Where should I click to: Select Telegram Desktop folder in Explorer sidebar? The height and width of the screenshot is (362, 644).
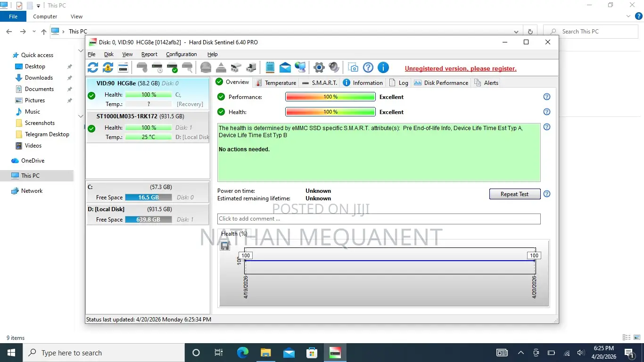click(x=47, y=134)
